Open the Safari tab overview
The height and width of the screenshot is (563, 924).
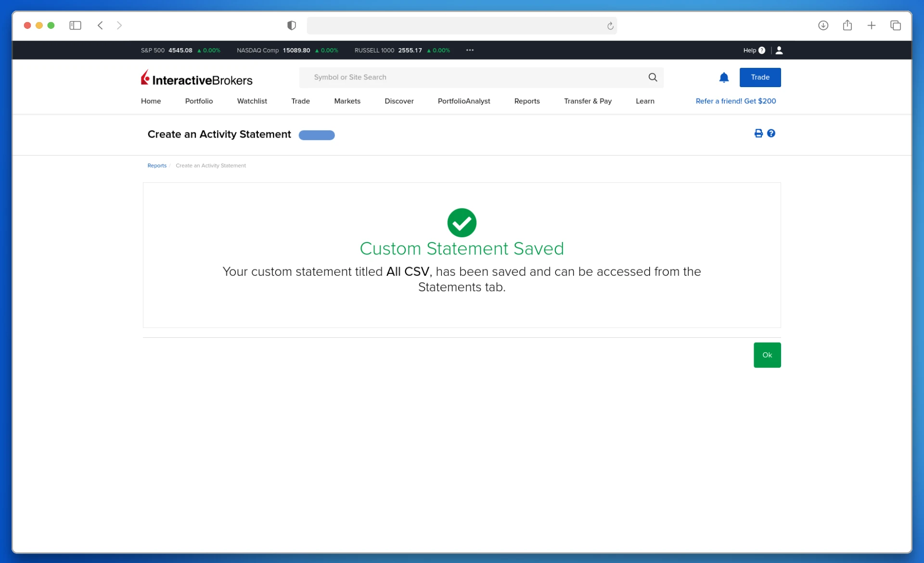(895, 26)
